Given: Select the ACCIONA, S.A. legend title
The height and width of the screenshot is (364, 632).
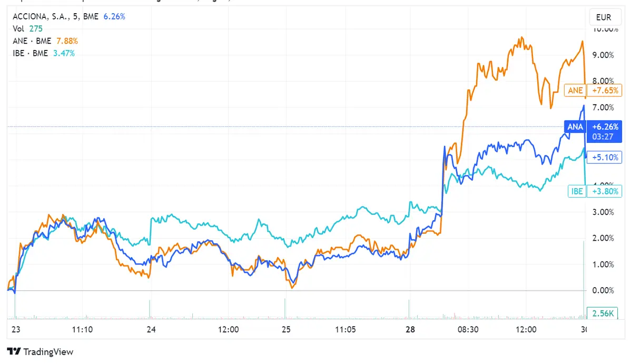Looking at the screenshot, I should [55, 16].
